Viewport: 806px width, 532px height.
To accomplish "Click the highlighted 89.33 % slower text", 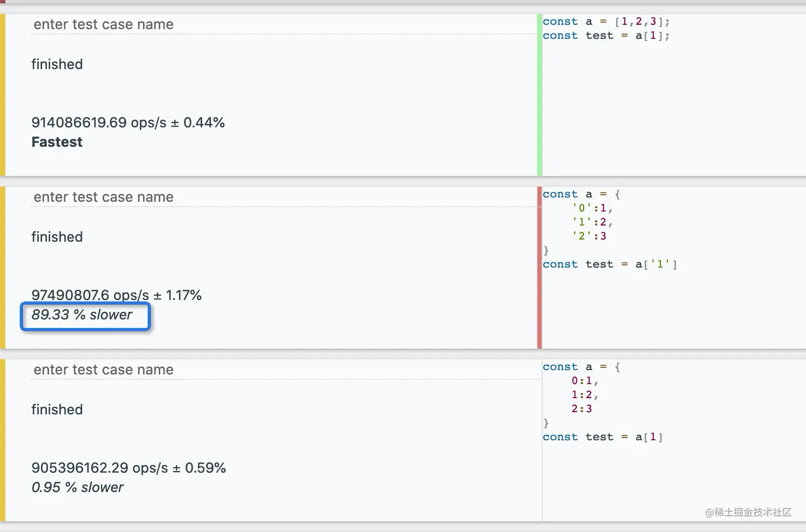I will pos(82,315).
